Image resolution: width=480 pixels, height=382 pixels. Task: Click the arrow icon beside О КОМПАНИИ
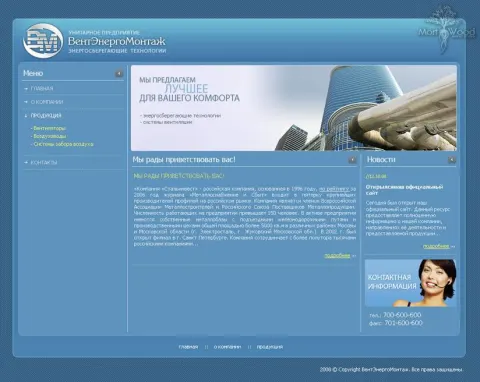click(26, 102)
